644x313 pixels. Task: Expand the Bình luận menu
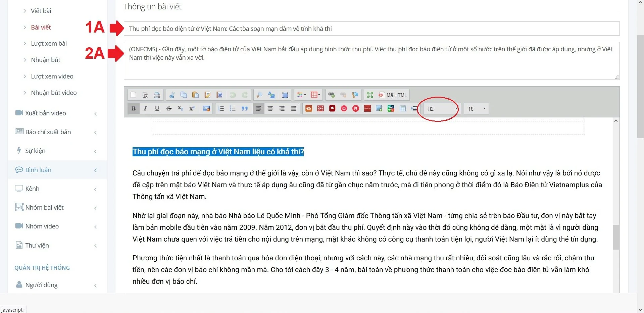[57, 170]
